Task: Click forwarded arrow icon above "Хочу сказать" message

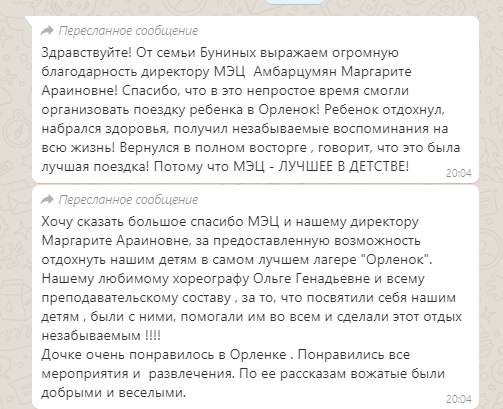Action: click(47, 200)
